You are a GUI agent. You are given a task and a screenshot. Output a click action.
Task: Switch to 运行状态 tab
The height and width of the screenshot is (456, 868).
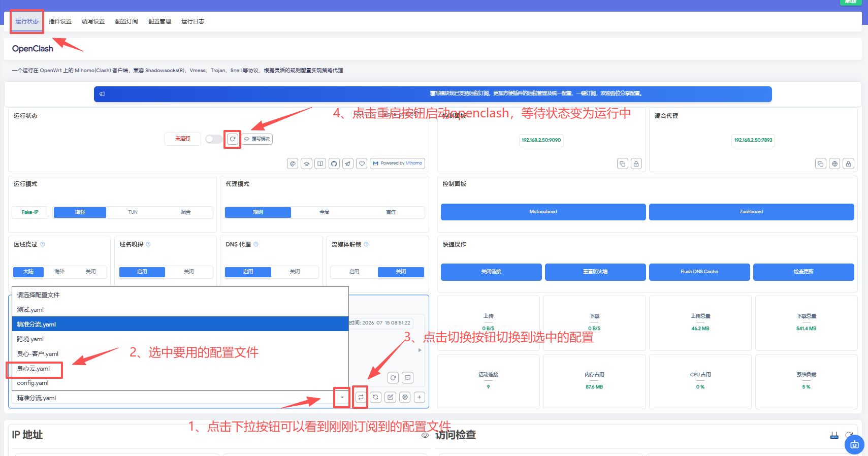point(27,21)
